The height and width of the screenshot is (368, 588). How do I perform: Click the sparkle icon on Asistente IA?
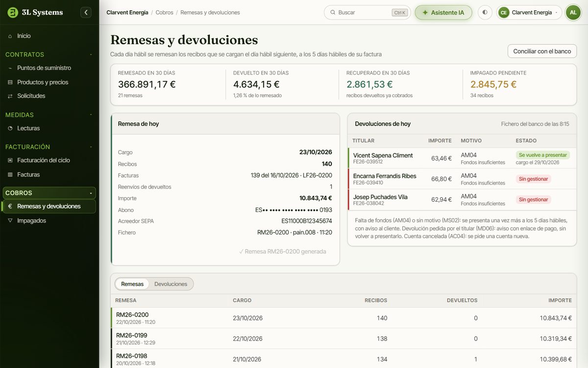click(425, 12)
